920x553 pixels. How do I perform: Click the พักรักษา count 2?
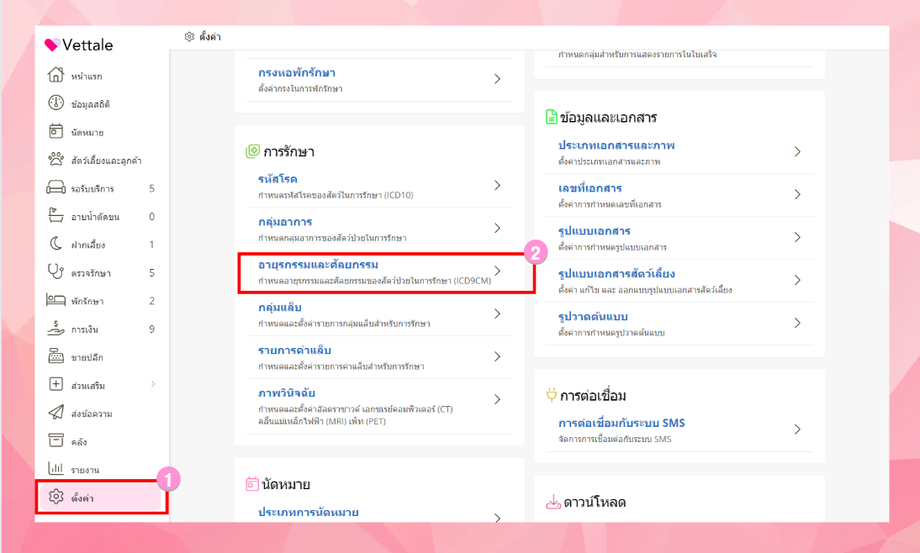tap(151, 301)
